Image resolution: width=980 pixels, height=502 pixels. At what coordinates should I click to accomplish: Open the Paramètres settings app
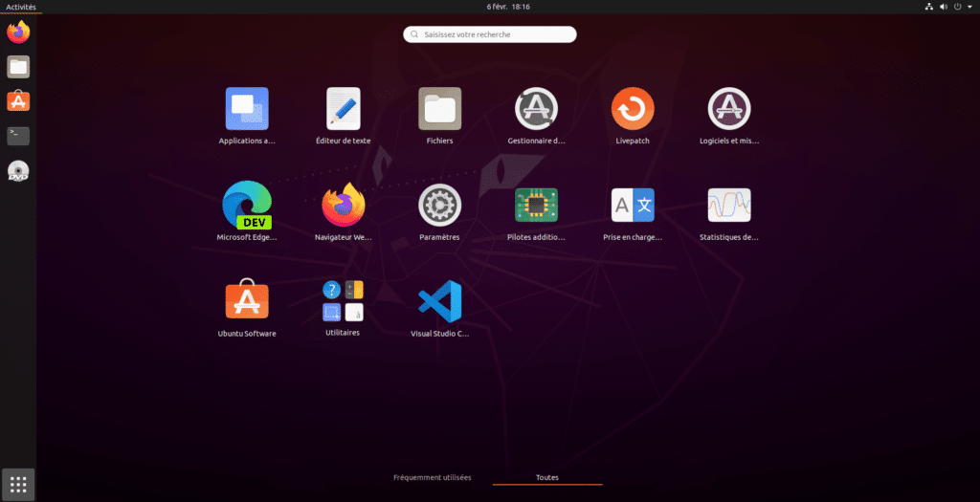tap(439, 206)
